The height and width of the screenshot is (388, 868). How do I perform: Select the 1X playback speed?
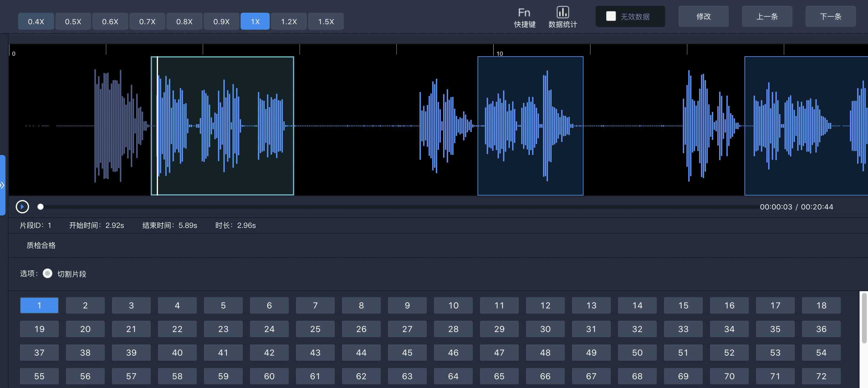[x=255, y=21]
